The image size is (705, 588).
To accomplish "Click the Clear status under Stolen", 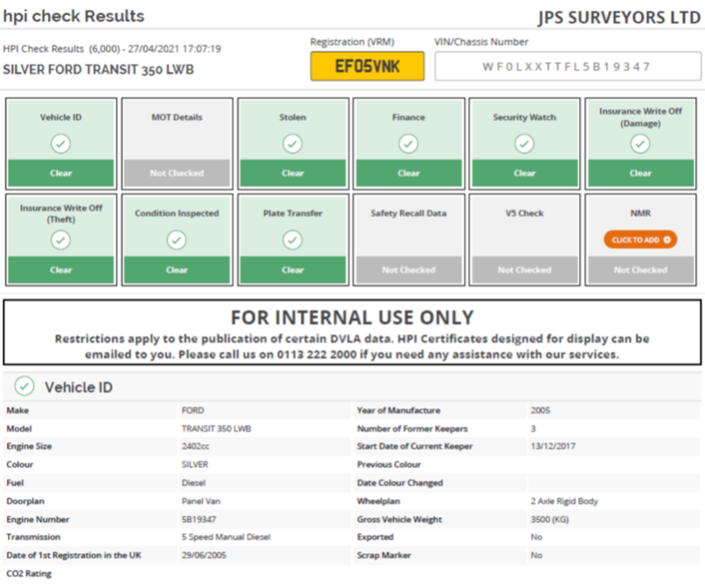I will (x=293, y=173).
